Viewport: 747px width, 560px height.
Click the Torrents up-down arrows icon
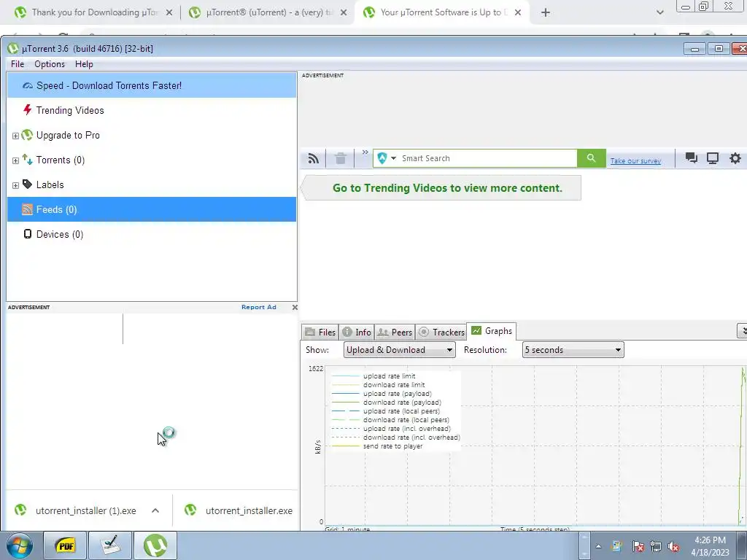(x=28, y=160)
